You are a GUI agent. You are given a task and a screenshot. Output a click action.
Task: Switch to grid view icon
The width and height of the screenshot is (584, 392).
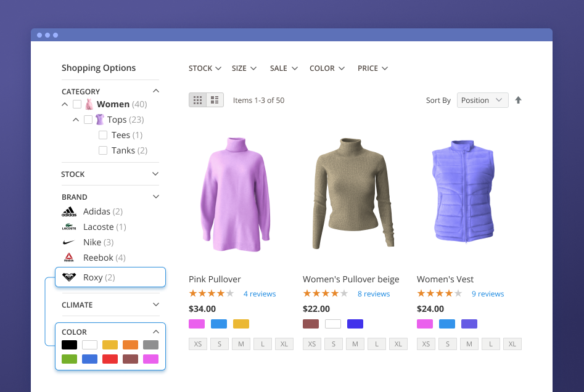coord(197,100)
